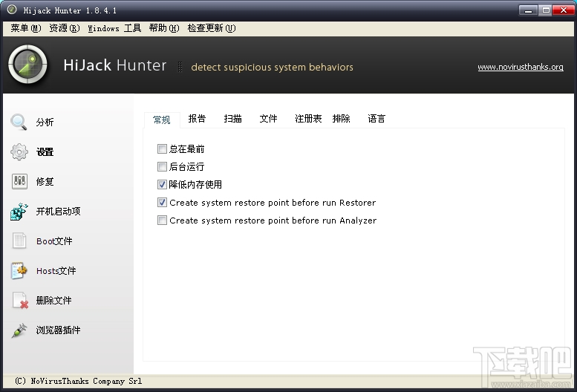Open the Windows 工具 menu
577x392 pixels.
114,28
